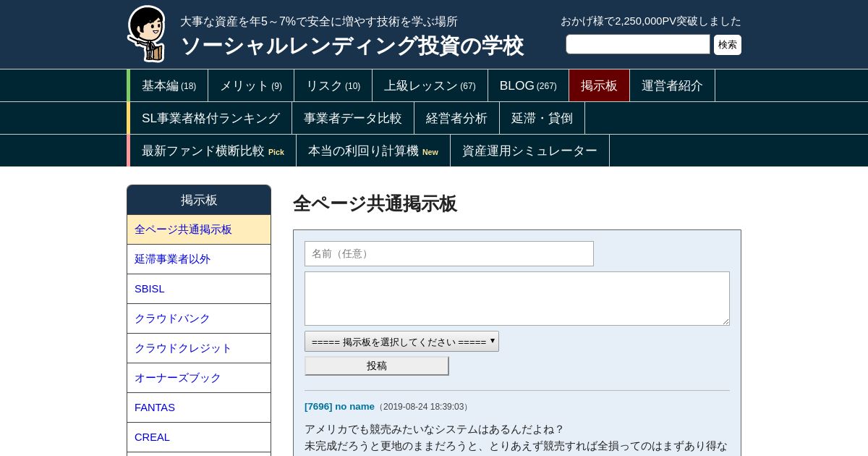Viewport: 868px width, 456px height.
Task: Open 事業者データ比較 page
Action: click(x=352, y=118)
